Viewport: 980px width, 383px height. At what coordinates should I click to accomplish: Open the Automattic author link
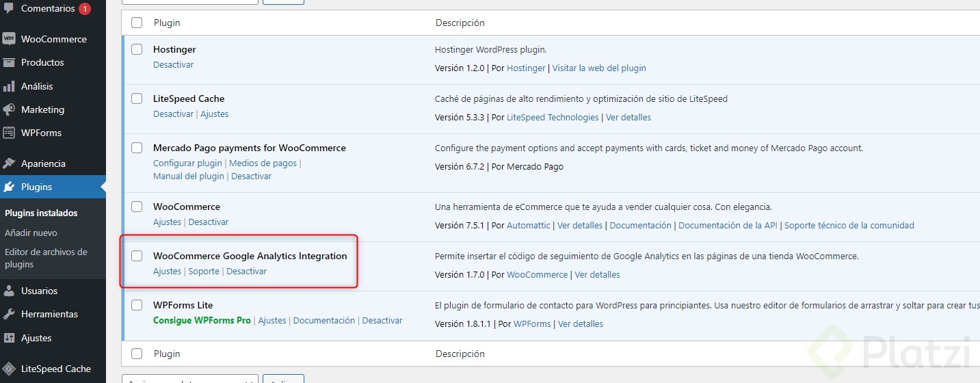coord(529,226)
